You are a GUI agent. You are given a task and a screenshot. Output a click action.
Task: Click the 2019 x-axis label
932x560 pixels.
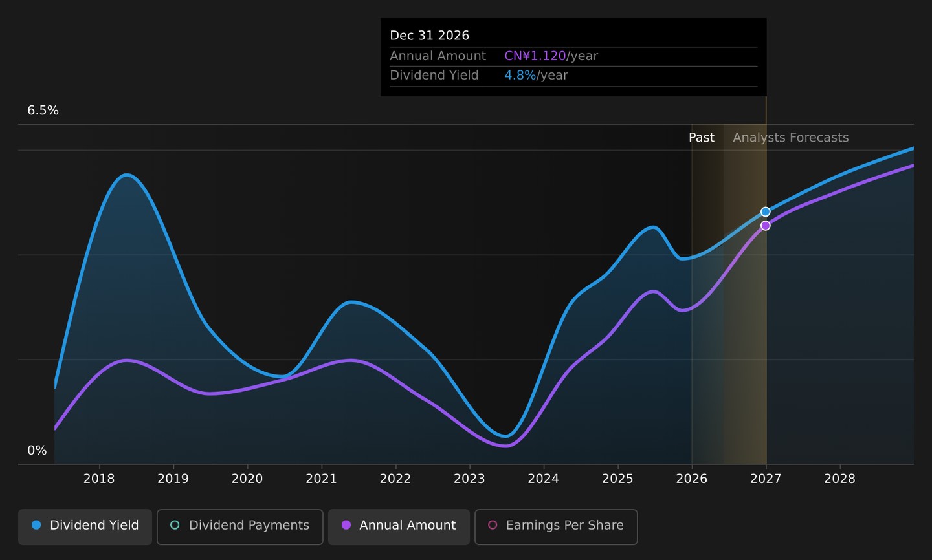173,479
